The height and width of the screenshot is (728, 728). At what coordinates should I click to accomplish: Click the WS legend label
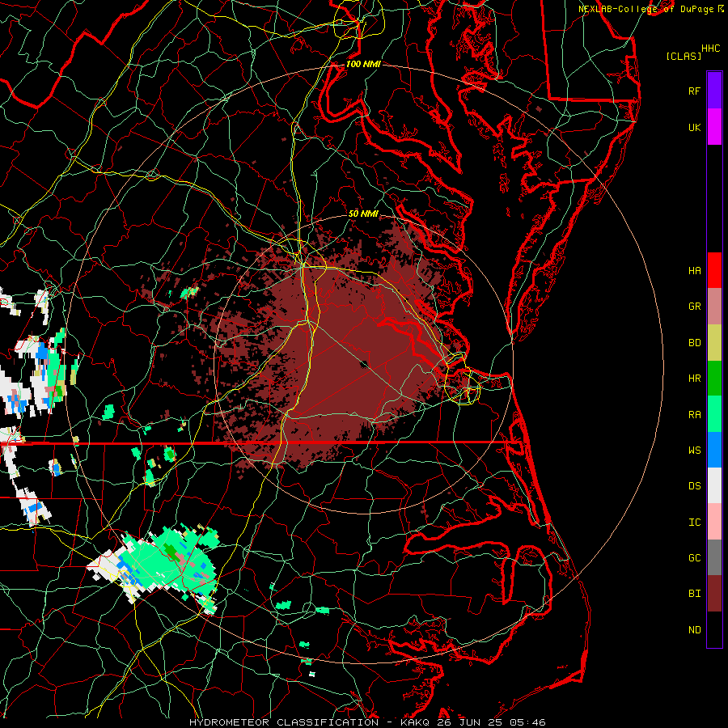tap(694, 451)
